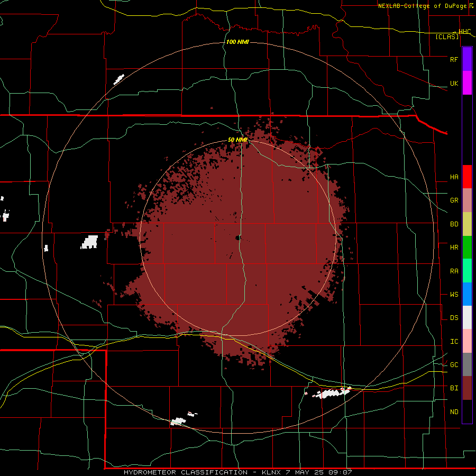Click the GR legend label

(454, 200)
